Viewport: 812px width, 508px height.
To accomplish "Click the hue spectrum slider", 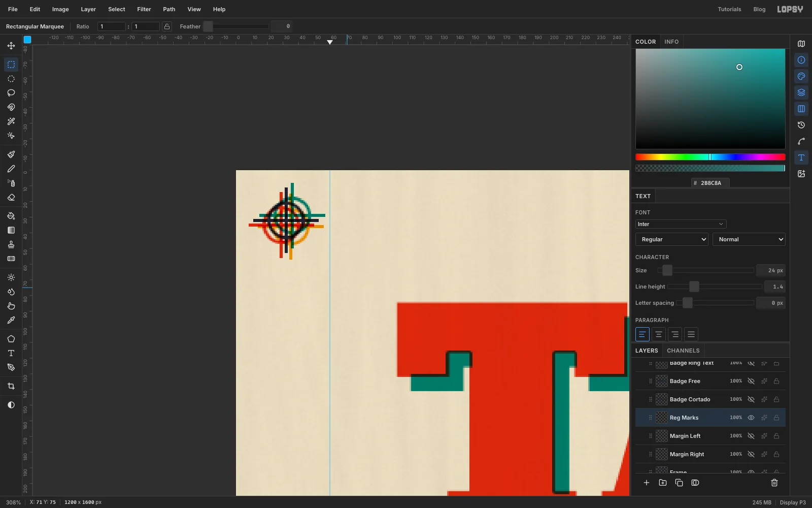I will point(710,157).
